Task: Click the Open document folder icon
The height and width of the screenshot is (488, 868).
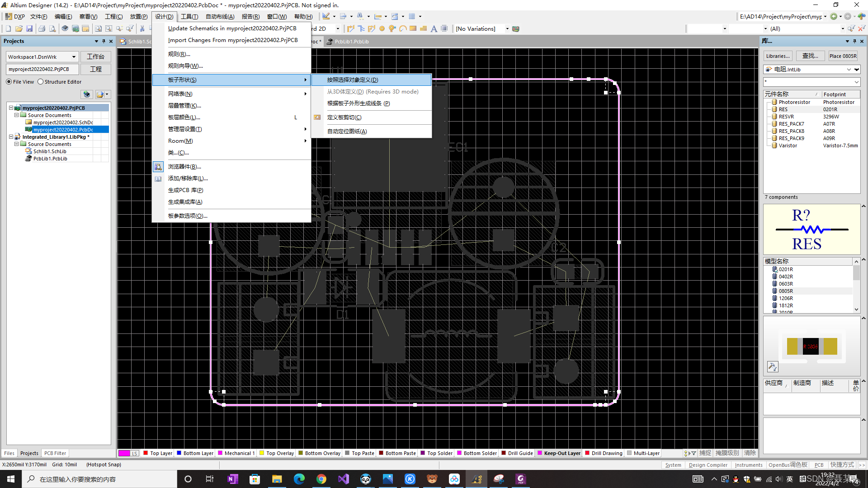Action: (x=19, y=28)
